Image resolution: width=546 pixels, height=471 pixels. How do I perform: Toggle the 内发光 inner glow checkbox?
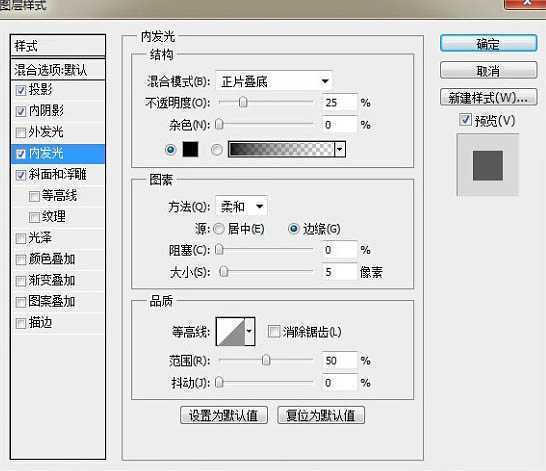pos(21,154)
